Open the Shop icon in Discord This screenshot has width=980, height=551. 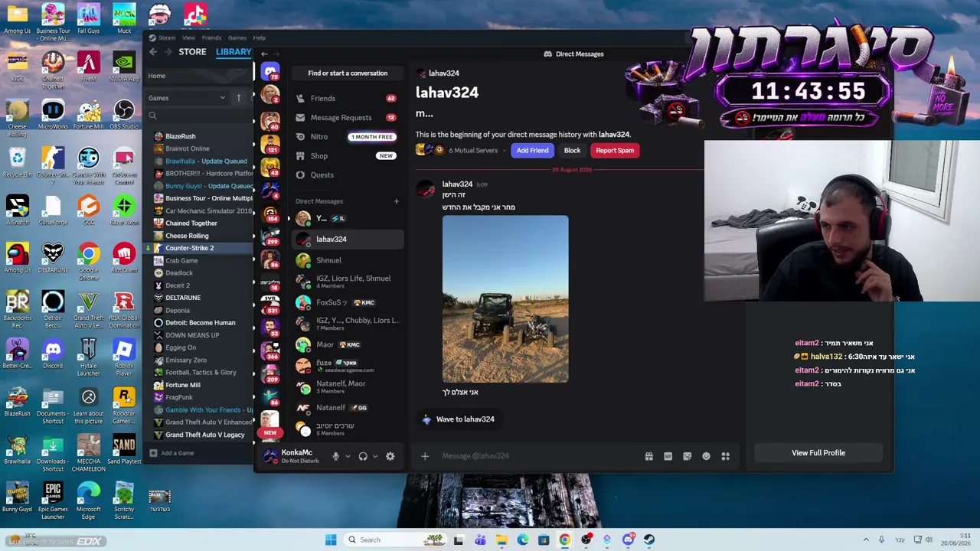click(x=300, y=155)
